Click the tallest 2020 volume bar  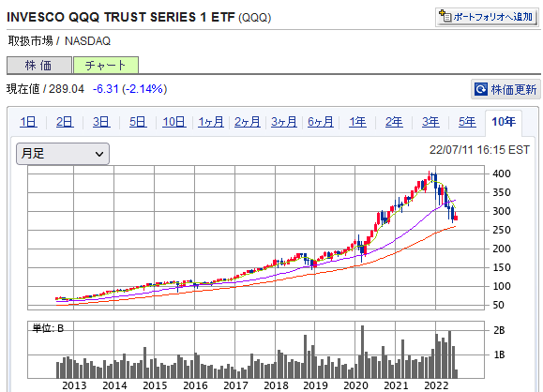363,352
